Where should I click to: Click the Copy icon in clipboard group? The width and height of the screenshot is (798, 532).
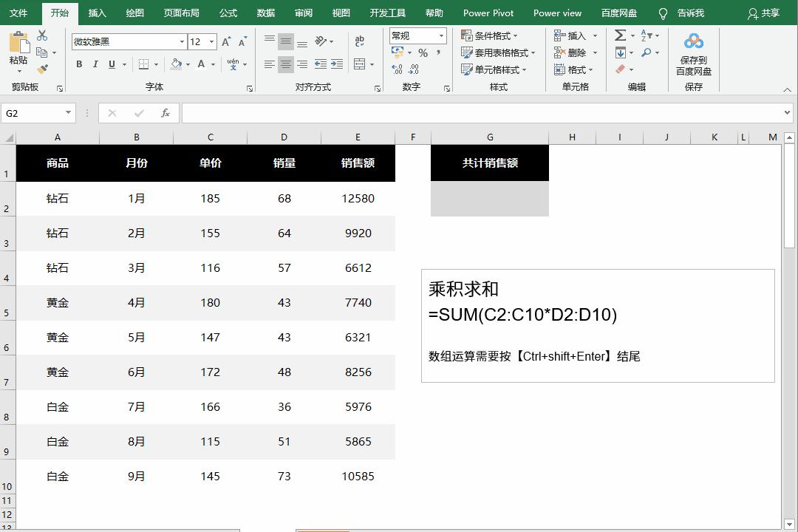tap(42, 52)
